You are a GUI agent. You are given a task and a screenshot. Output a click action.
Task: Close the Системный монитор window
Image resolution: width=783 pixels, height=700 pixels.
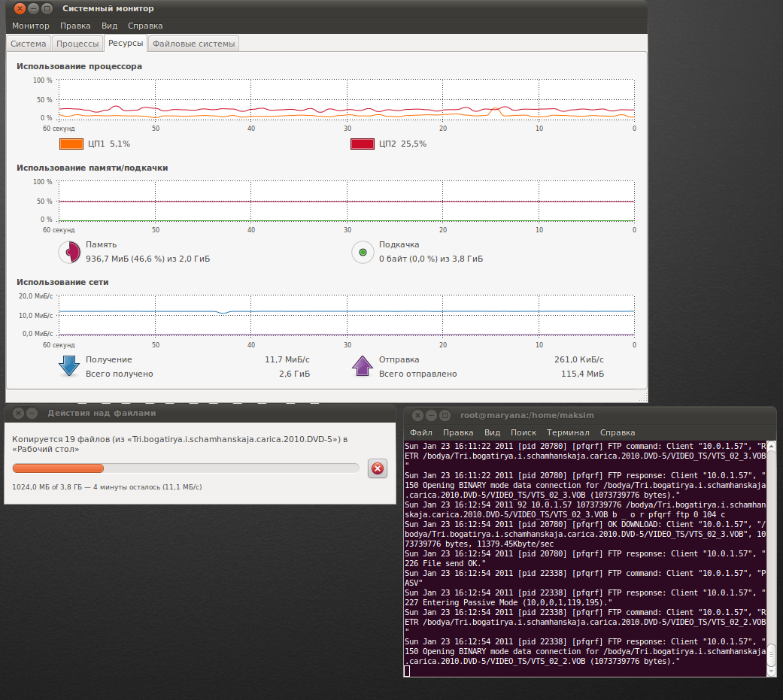coord(20,8)
